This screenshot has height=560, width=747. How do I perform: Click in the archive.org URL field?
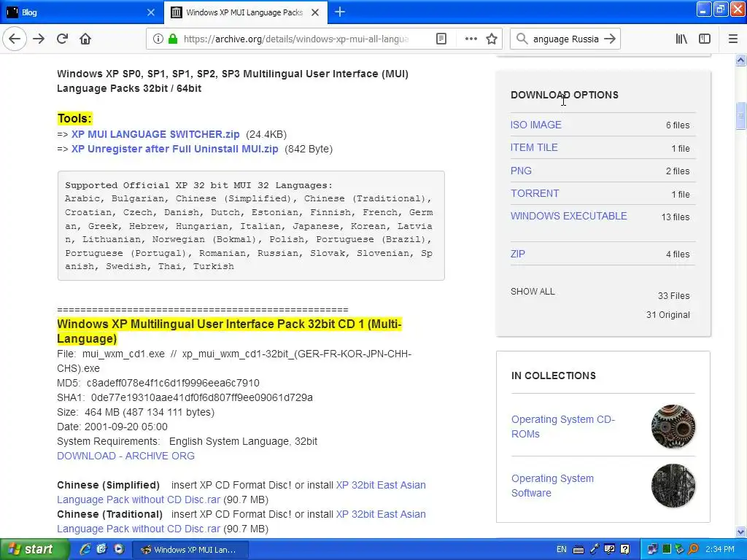tap(295, 39)
